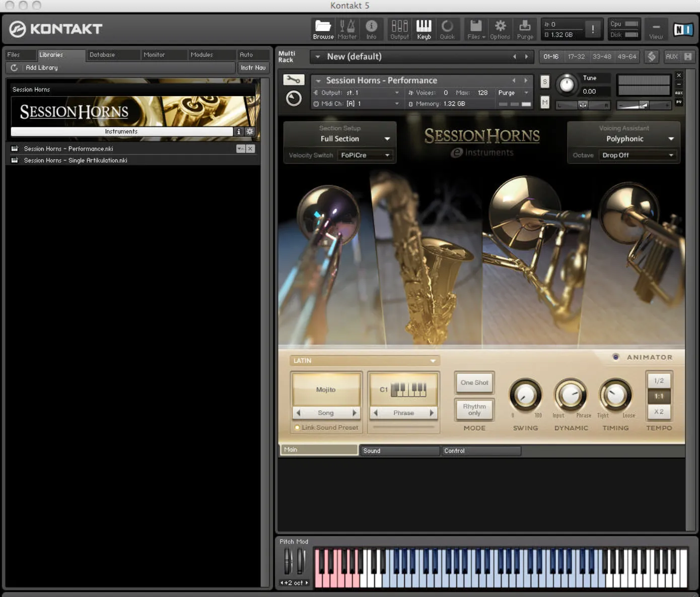The image size is (700, 597).
Task: Open instrument edit wrench icon
Action: tap(294, 80)
